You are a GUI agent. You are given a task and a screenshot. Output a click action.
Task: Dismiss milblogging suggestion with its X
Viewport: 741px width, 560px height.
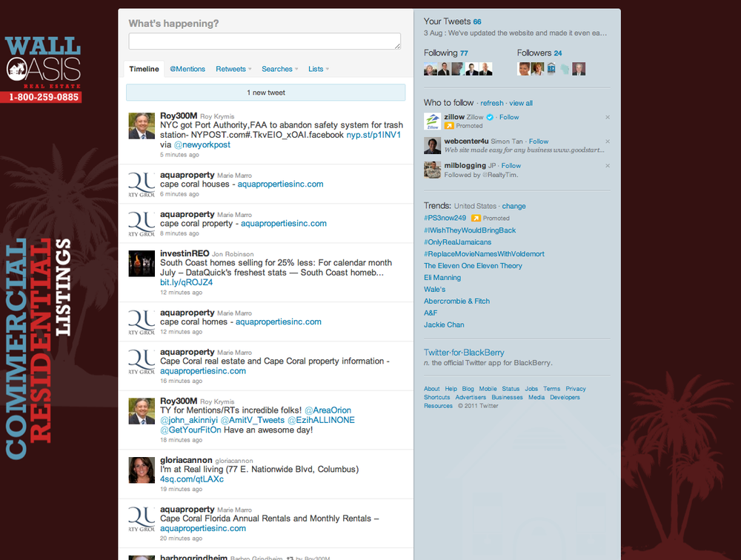pyautogui.click(x=608, y=165)
